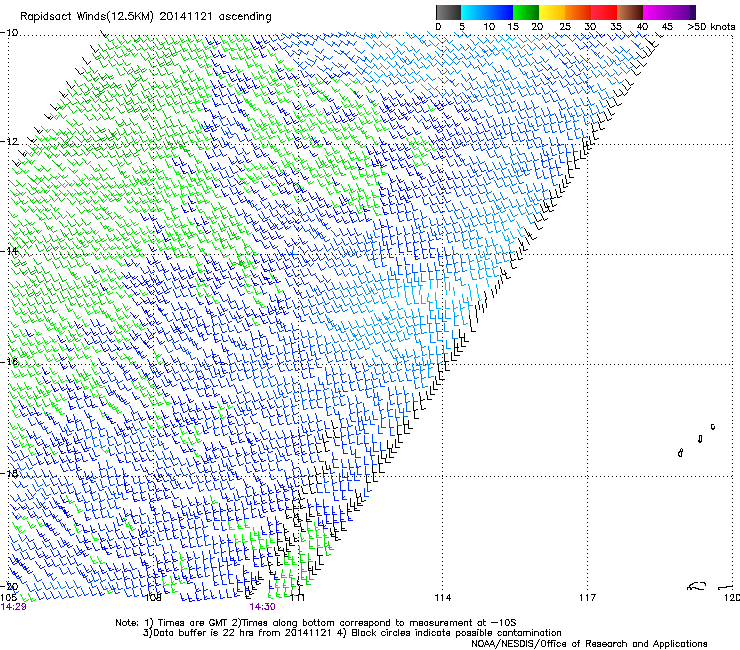Click the '>50 knots' legend label
This screenshot has width=740, height=650.
(711, 27)
